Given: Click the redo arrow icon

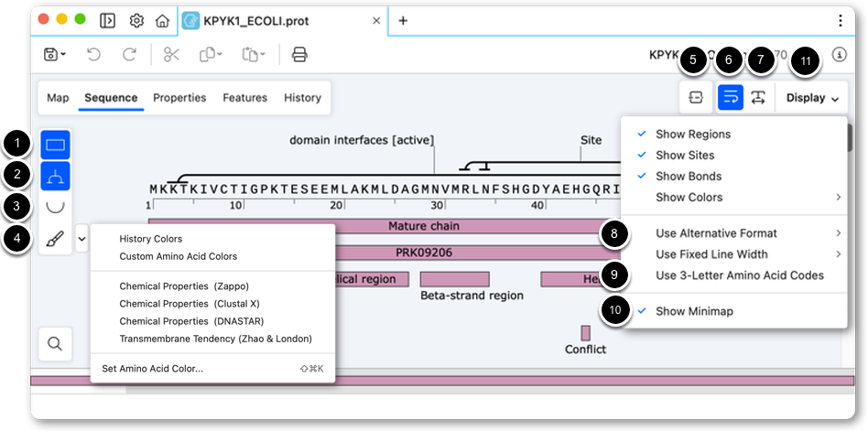Looking at the screenshot, I should coord(129,54).
